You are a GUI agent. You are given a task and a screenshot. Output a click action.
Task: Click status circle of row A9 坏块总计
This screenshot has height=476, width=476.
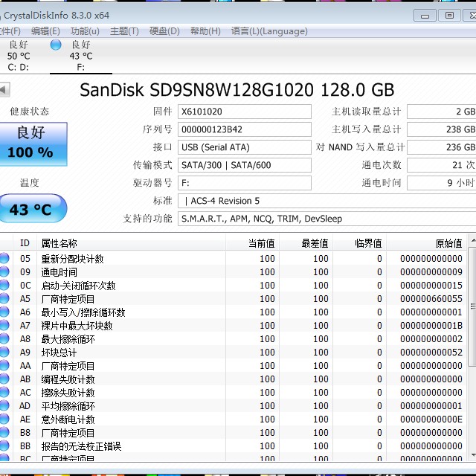[4, 352]
